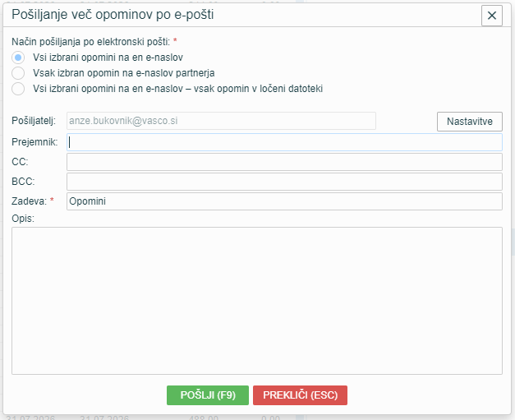Click into the CC input field
Viewport: 515px width, 420px height.
pos(284,162)
